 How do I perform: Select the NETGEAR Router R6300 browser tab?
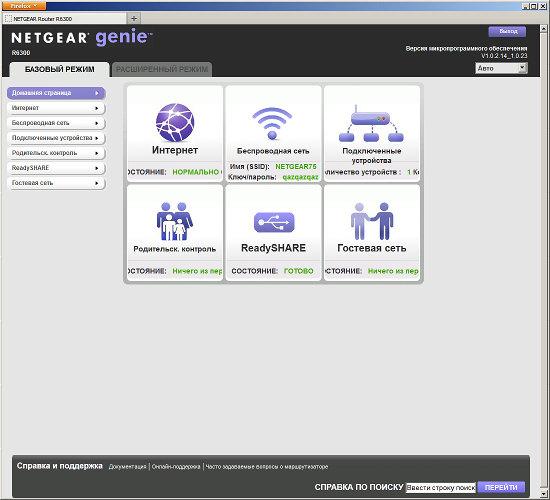point(64,19)
